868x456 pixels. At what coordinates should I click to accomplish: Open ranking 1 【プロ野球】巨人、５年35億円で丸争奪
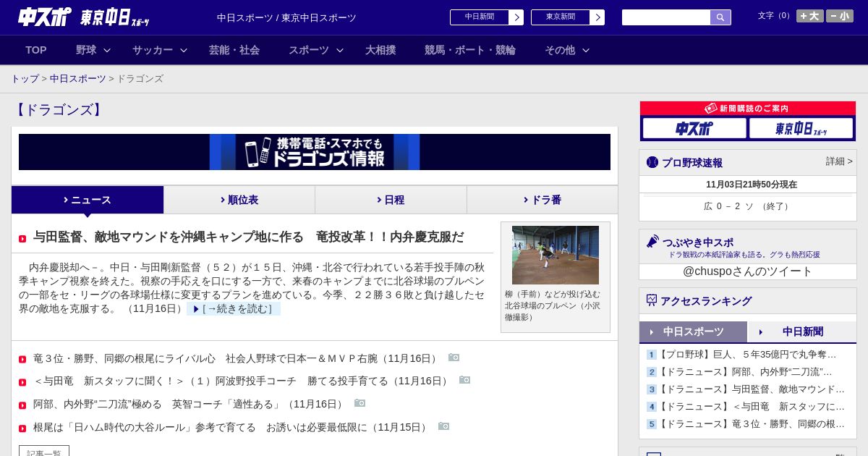(x=746, y=355)
